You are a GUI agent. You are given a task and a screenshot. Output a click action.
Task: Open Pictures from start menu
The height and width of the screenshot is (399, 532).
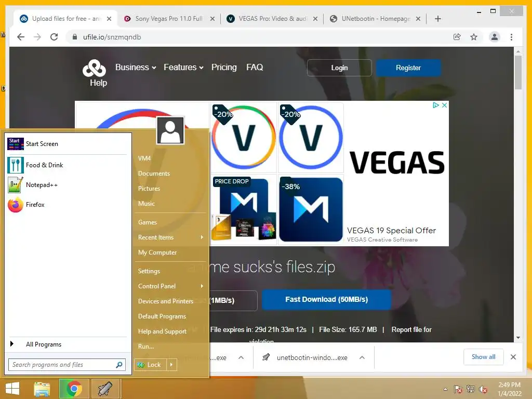pos(149,188)
